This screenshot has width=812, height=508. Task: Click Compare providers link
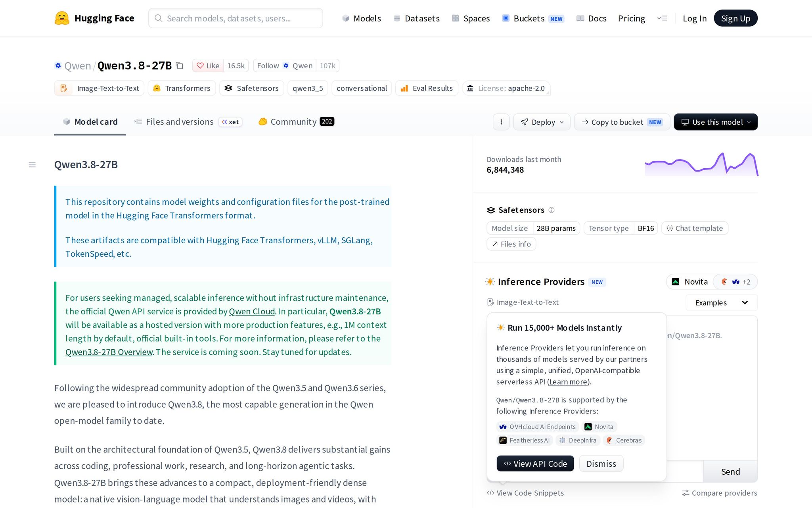pyautogui.click(x=720, y=493)
